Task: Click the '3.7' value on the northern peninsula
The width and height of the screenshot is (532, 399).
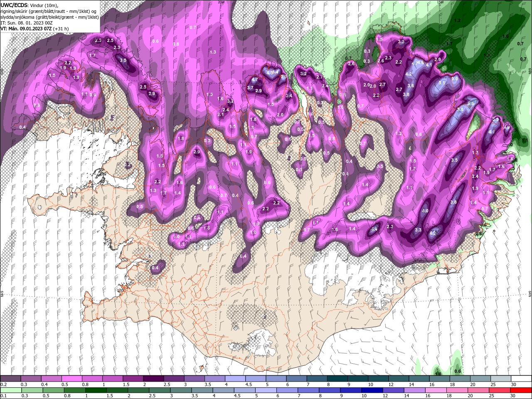Action: 250,88
